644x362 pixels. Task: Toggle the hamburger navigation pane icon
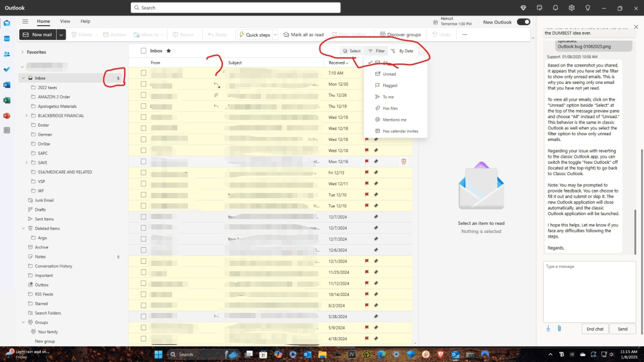pos(25,21)
